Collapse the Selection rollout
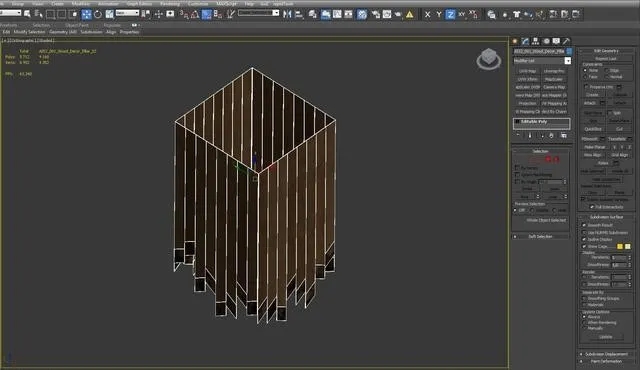The image size is (640, 370). click(541, 151)
